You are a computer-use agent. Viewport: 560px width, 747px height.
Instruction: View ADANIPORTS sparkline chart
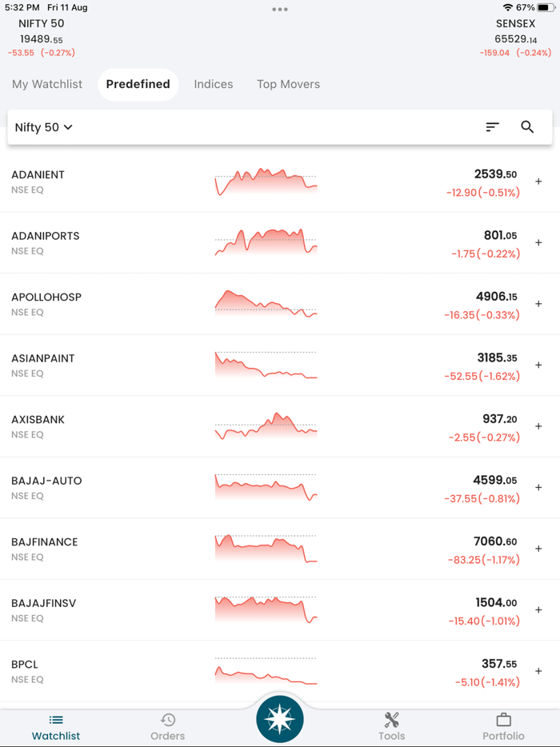pos(266,242)
